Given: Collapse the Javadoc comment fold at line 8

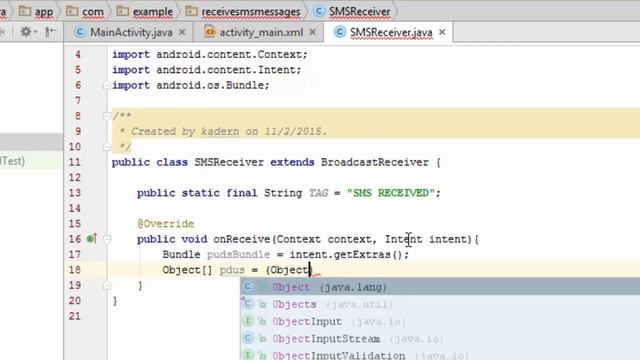Looking at the screenshot, I should coord(107,116).
